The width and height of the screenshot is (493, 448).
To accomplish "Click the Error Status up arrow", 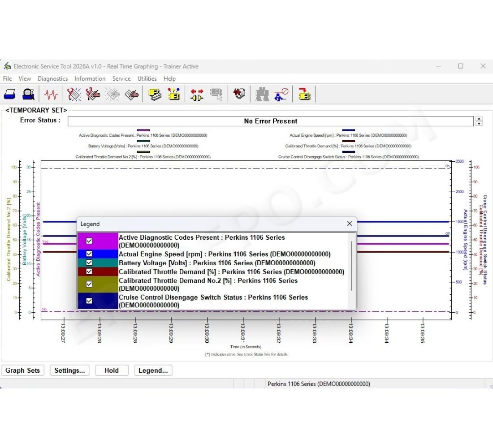I will pos(479,119).
